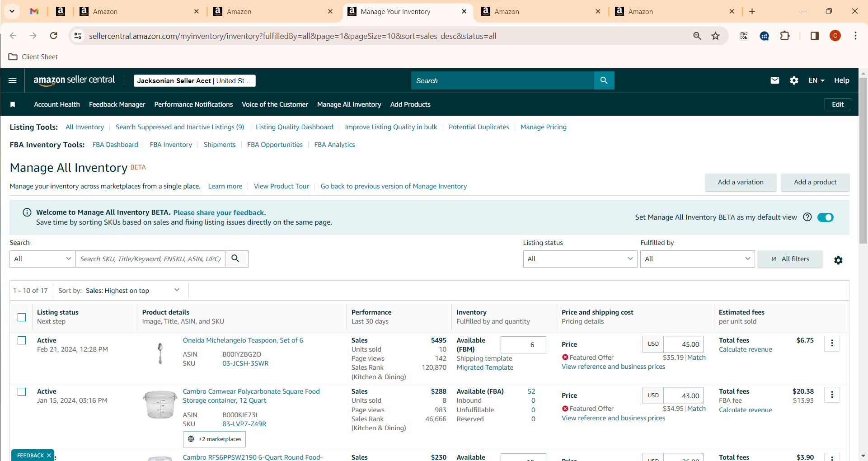Open Seller Central settings gear
The image size is (868, 461).
pos(794,80)
